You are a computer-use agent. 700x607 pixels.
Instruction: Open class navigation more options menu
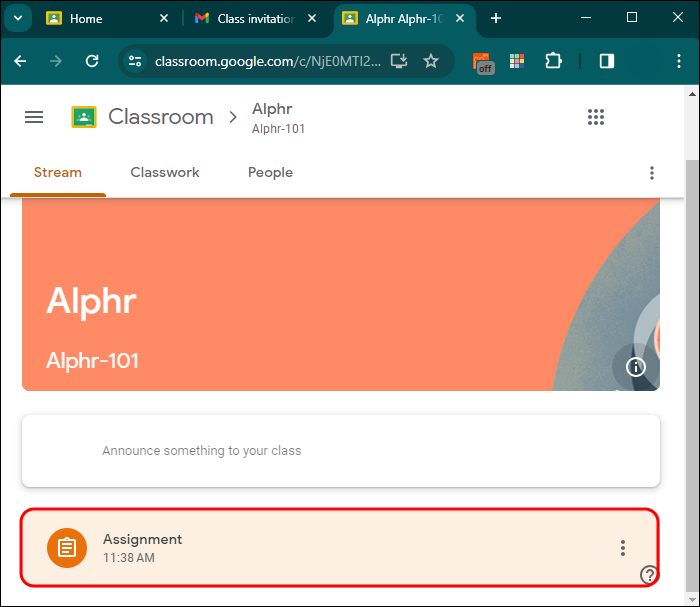point(652,173)
